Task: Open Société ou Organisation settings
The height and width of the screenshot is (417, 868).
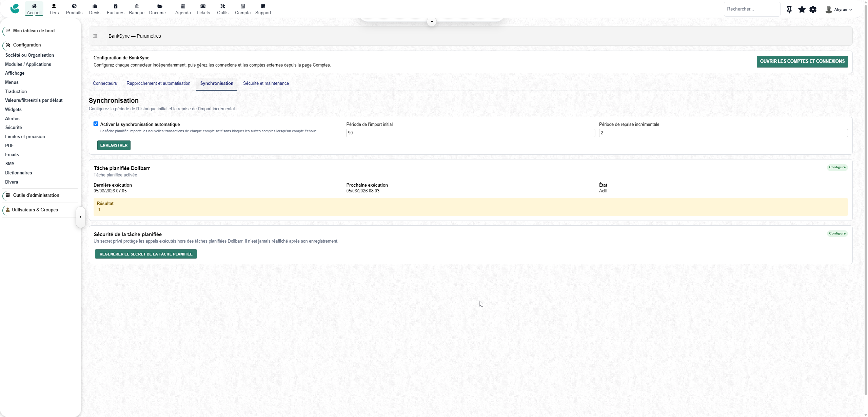Action: [29, 55]
